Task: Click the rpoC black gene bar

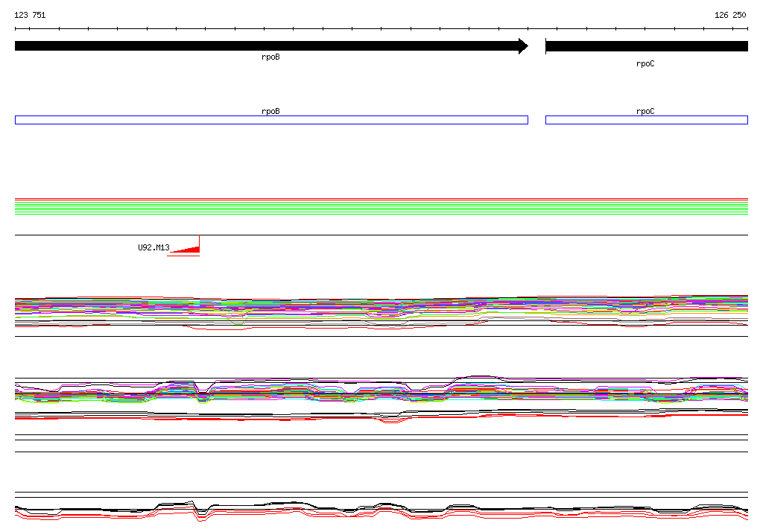Action: pyautogui.click(x=647, y=46)
